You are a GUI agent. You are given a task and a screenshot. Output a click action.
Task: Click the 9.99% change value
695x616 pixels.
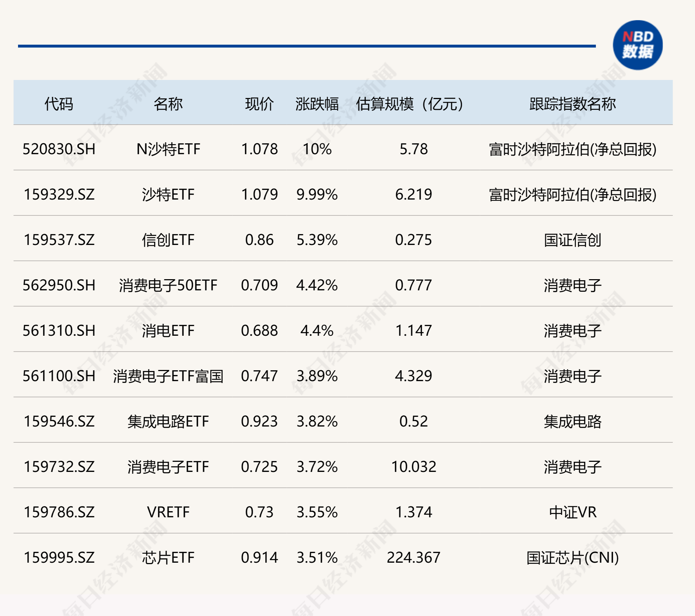317,195
